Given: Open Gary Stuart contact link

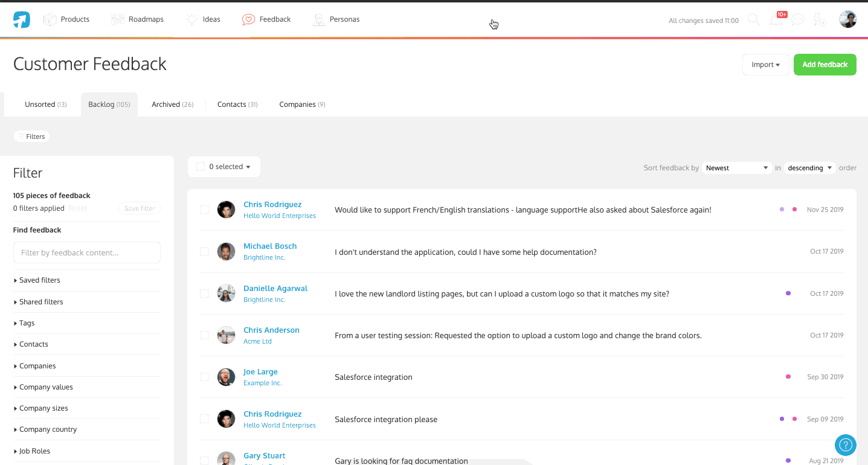Looking at the screenshot, I should click(x=265, y=456).
